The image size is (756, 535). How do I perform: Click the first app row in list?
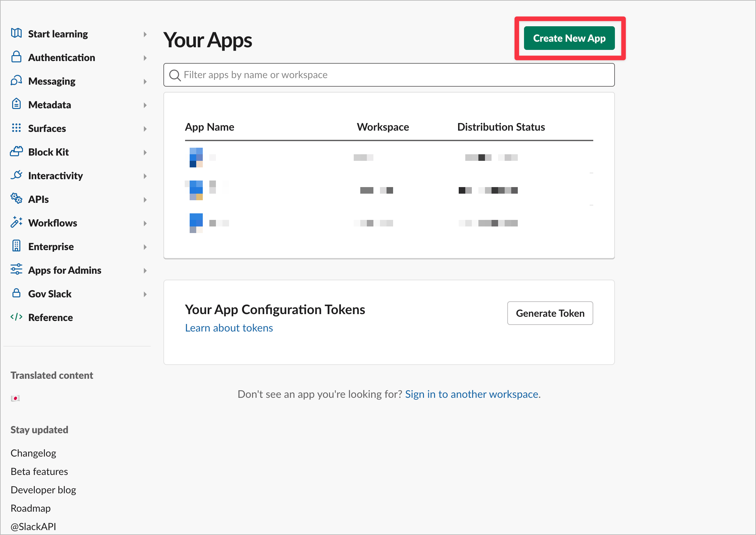pyautogui.click(x=388, y=157)
